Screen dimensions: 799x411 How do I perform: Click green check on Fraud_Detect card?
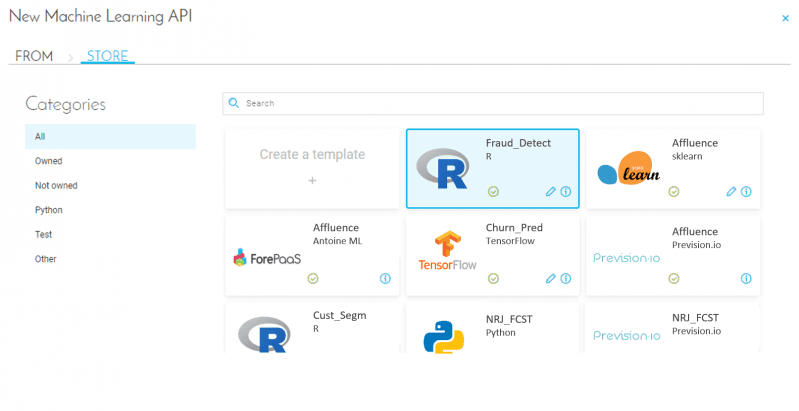(493, 192)
